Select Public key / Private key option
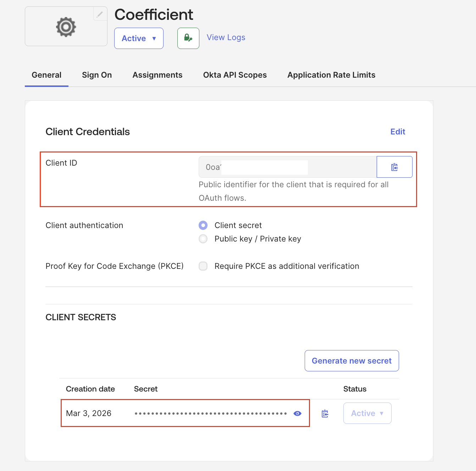Viewport: 476px width, 471px height. click(x=203, y=239)
